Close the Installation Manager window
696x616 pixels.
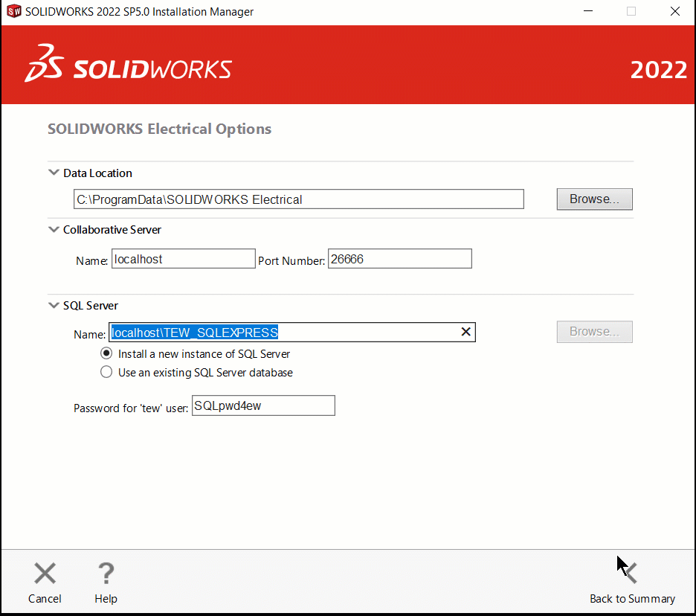tap(674, 12)
